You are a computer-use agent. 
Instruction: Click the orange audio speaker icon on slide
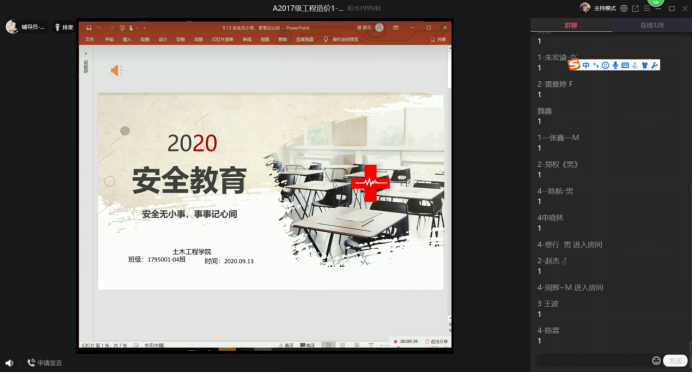[x=116, y=70]
